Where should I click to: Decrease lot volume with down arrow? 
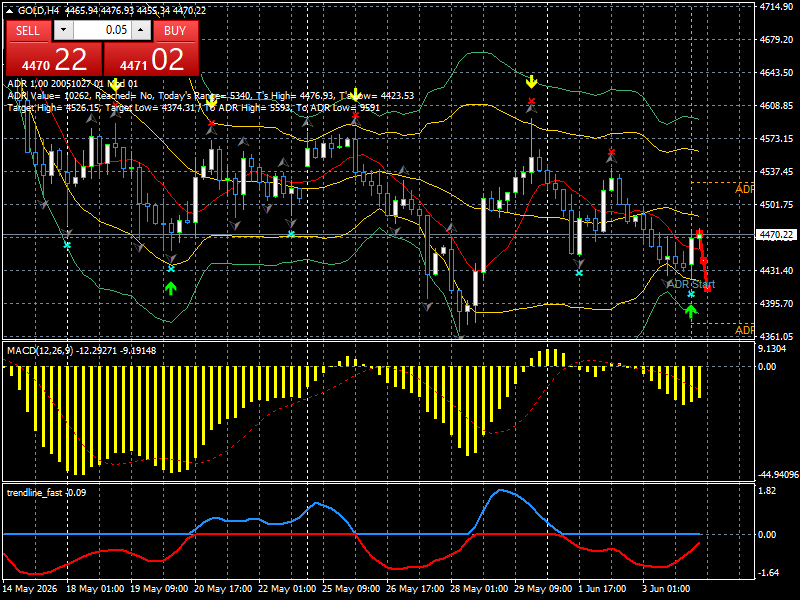pos(63,30)
